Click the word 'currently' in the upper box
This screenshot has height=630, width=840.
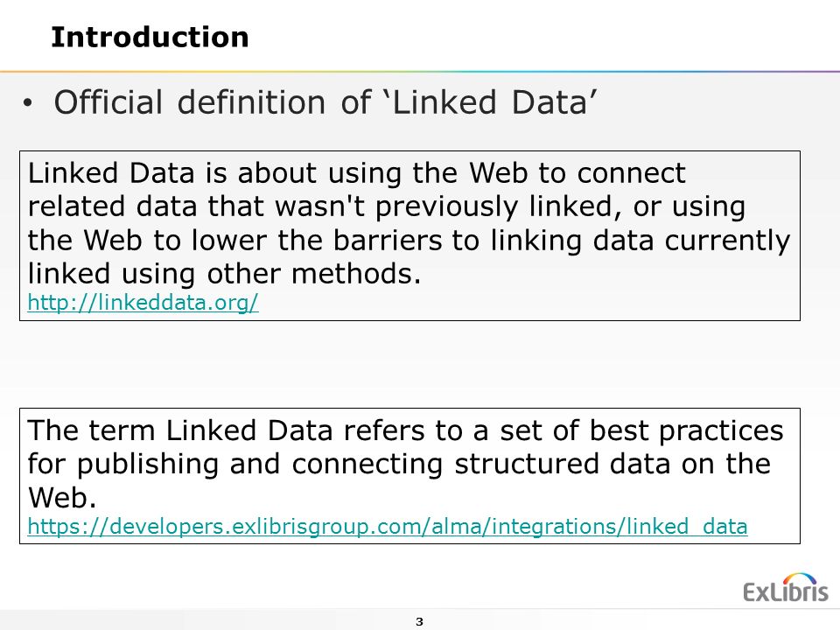[x=727, y=240]
